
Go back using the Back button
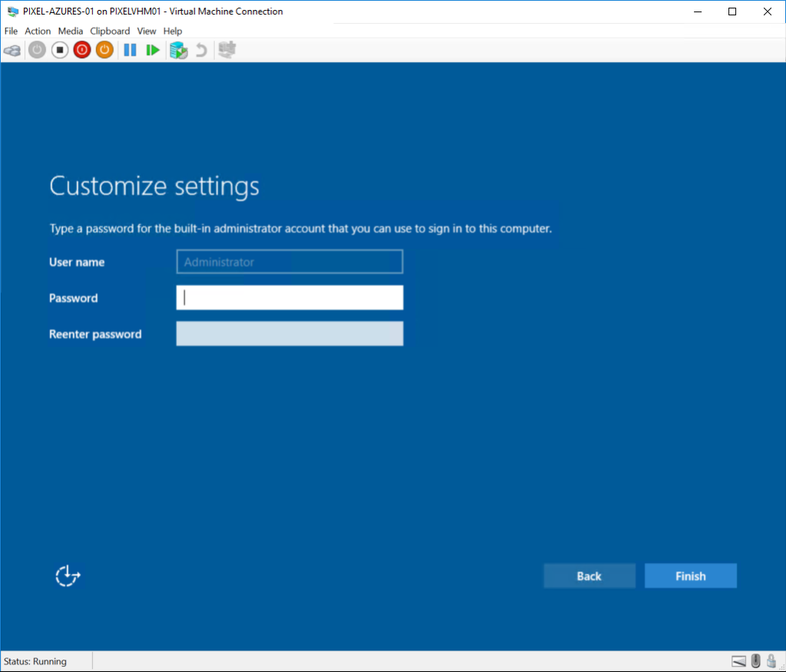(589, 575)
